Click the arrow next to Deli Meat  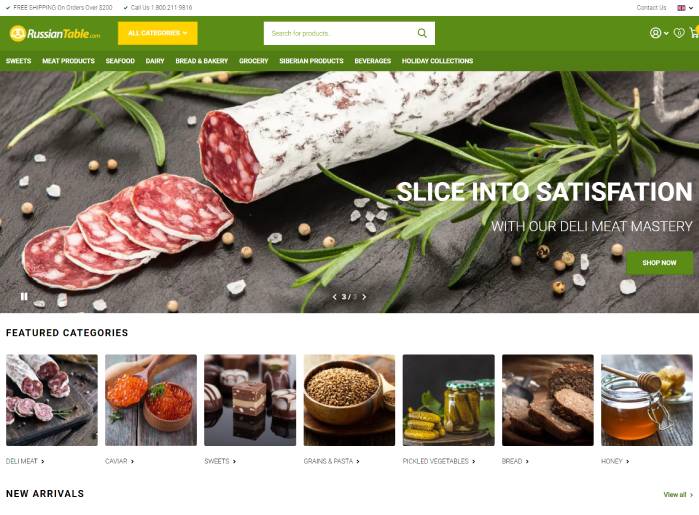(x=43, y=461)
